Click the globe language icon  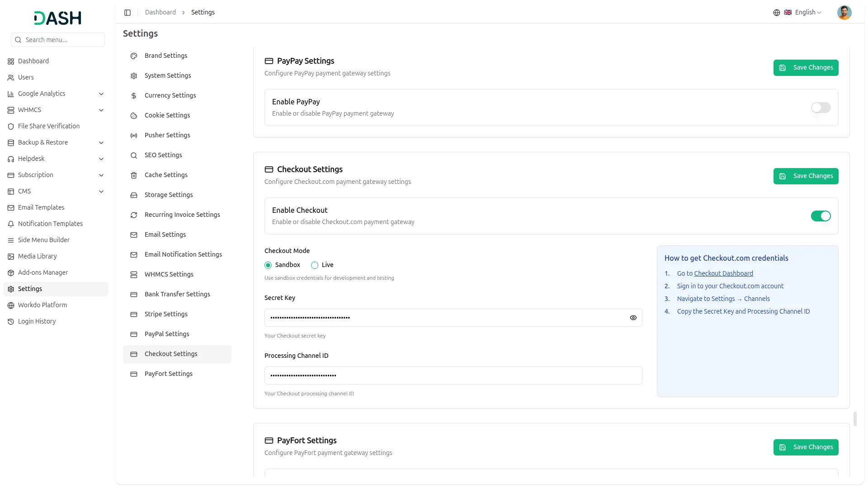pyautogui.click(x=777, y=13)
